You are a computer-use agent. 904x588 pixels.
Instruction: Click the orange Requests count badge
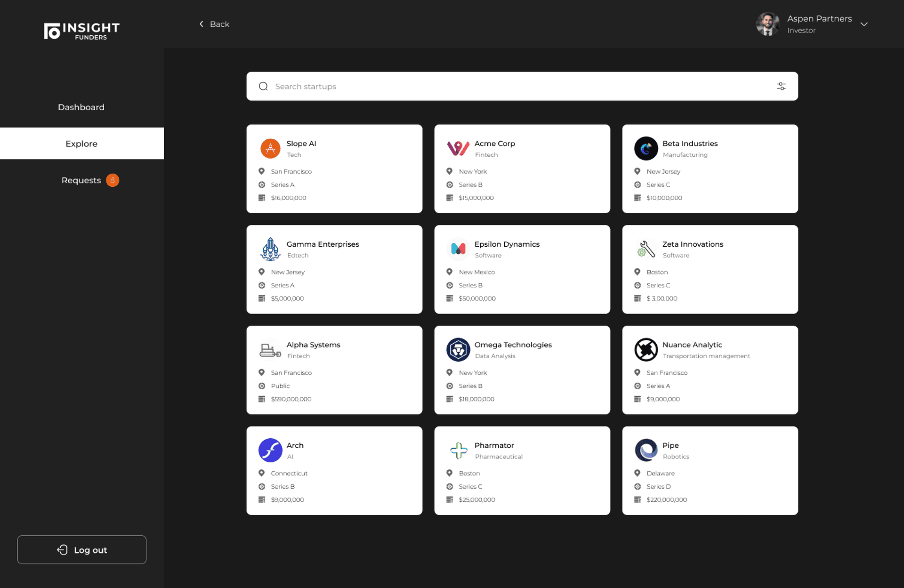point(113,180)
